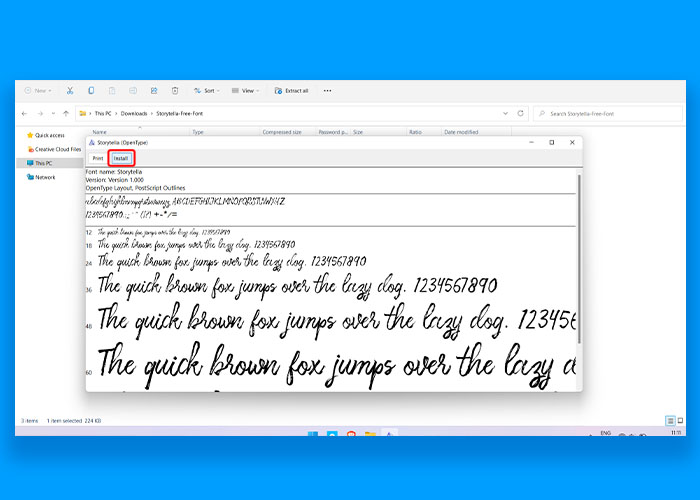
Task: Click the Paste icon in Explorer toolbar
Action: pyautogui.click(x=112, y=91)
